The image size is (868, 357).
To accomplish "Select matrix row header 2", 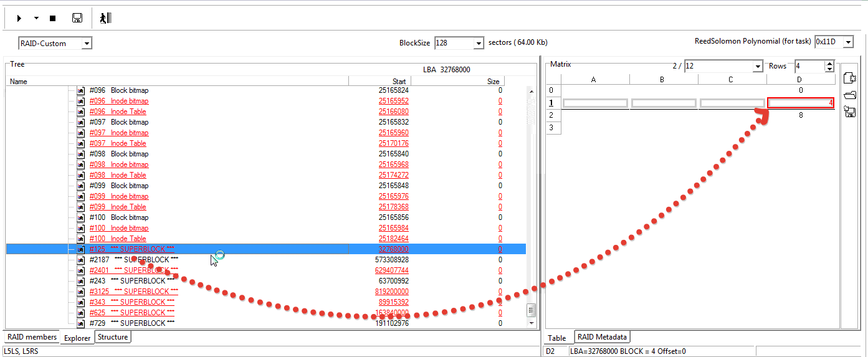I will (x=553, y=115).
